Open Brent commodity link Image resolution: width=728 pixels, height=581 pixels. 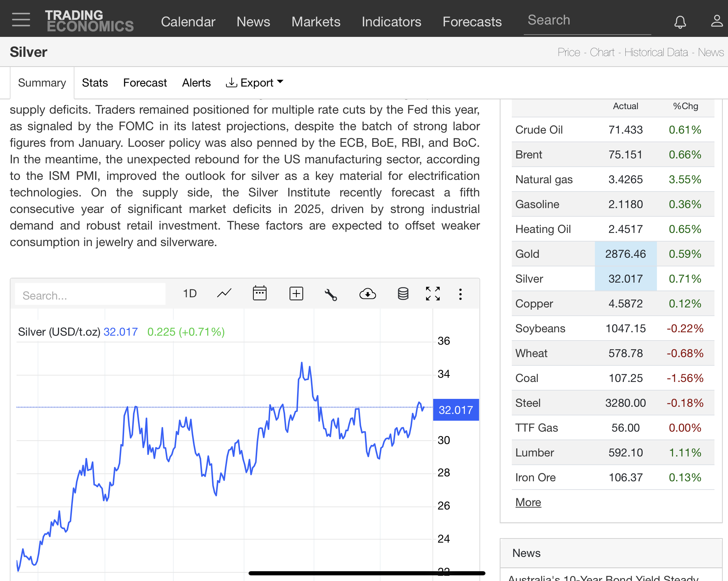(529, 155)
